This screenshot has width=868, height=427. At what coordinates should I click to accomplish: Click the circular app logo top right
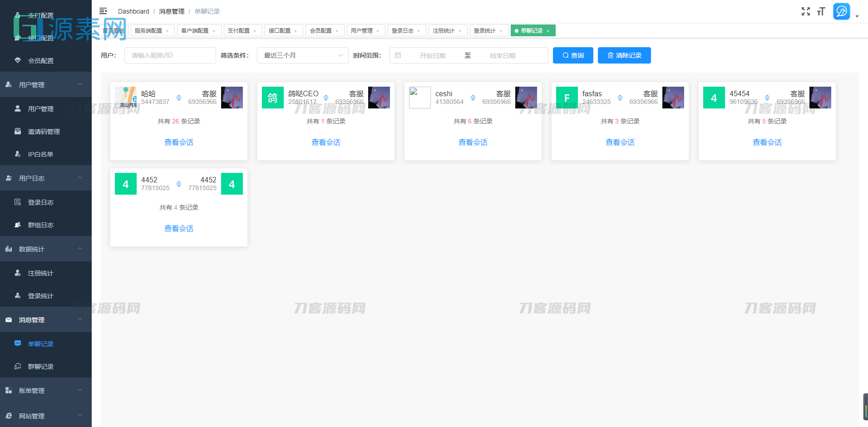click(x=841, y=11)
